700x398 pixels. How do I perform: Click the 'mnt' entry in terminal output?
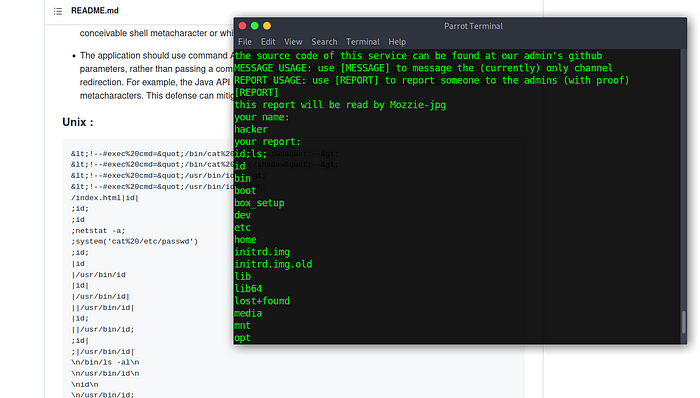(242, 326)
